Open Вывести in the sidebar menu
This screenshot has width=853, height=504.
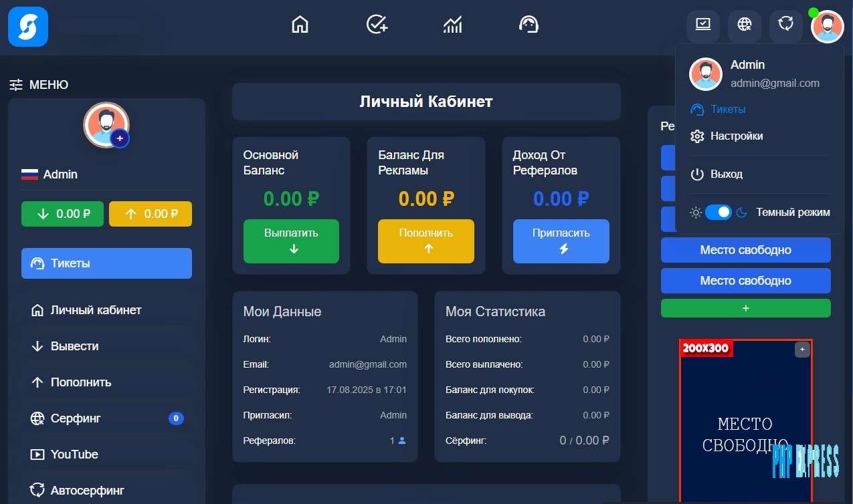click(106, 346)
